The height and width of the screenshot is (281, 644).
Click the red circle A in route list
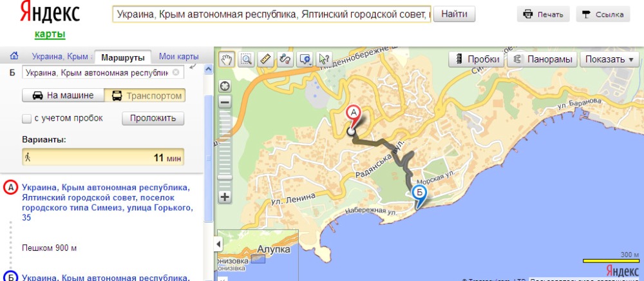(x=10, y=188)
